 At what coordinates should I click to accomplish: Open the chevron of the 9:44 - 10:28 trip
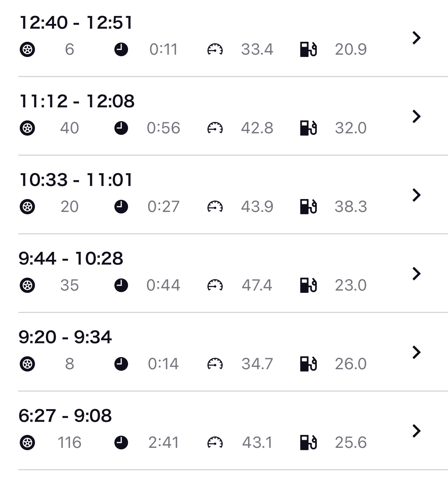tap(416, 273)
